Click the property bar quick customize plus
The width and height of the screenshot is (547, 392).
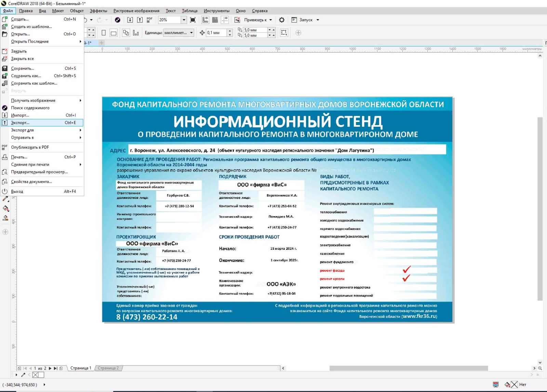pyautogui.click(x=298, y=33)
